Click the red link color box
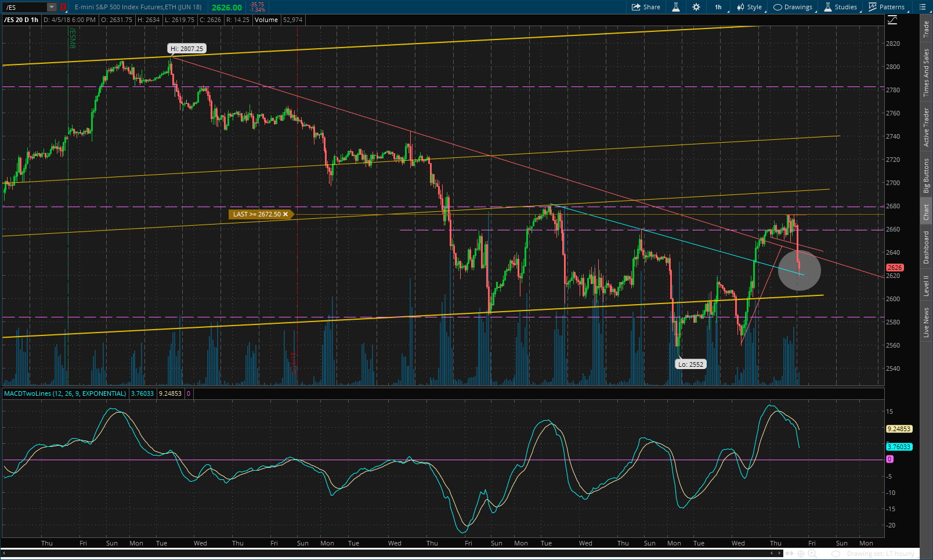 (63, 7)
